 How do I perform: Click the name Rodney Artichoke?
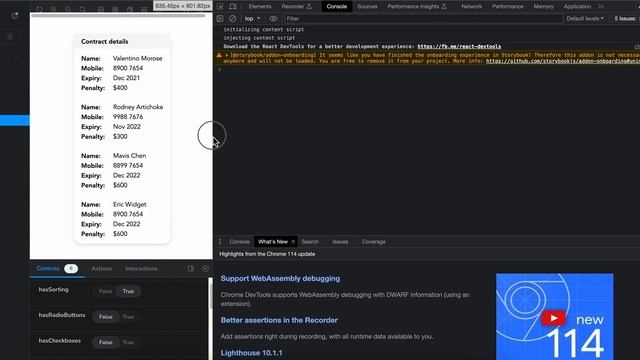[138, 107]
